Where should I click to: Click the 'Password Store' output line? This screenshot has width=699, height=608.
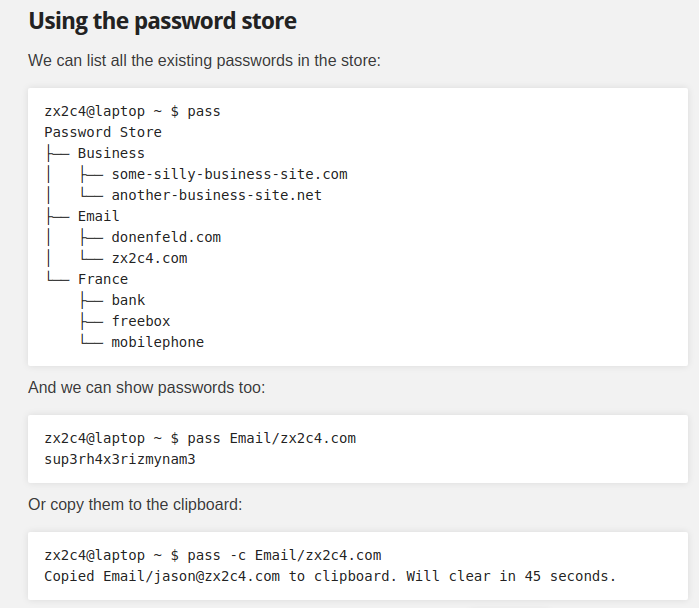(x=103, y=132)
